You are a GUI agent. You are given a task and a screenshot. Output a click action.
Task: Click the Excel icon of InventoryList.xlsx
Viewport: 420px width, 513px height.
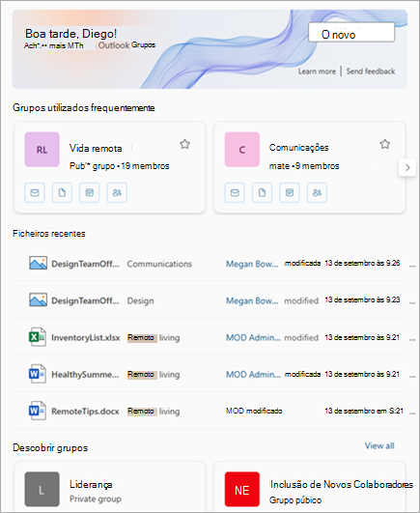point(38,337)
